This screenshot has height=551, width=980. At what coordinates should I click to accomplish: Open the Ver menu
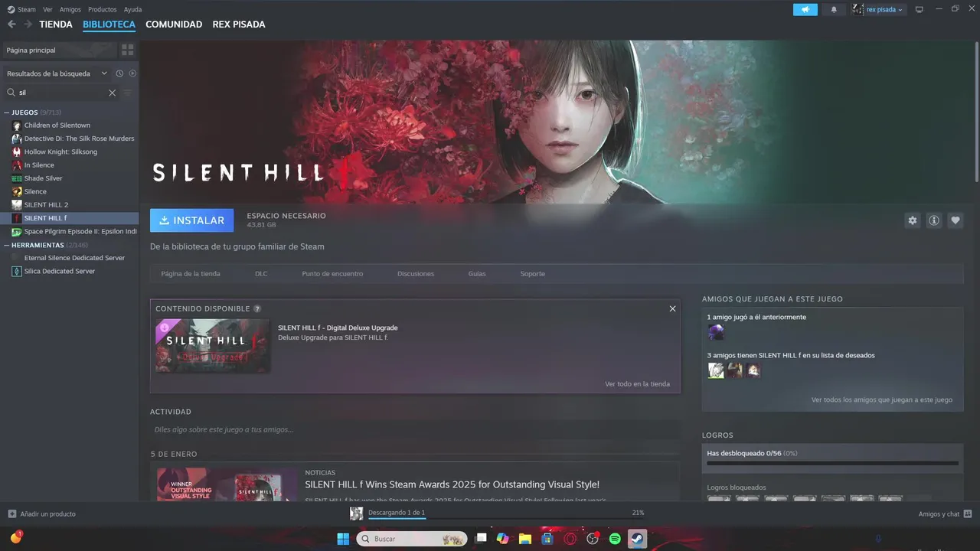[x=48, y=9]
